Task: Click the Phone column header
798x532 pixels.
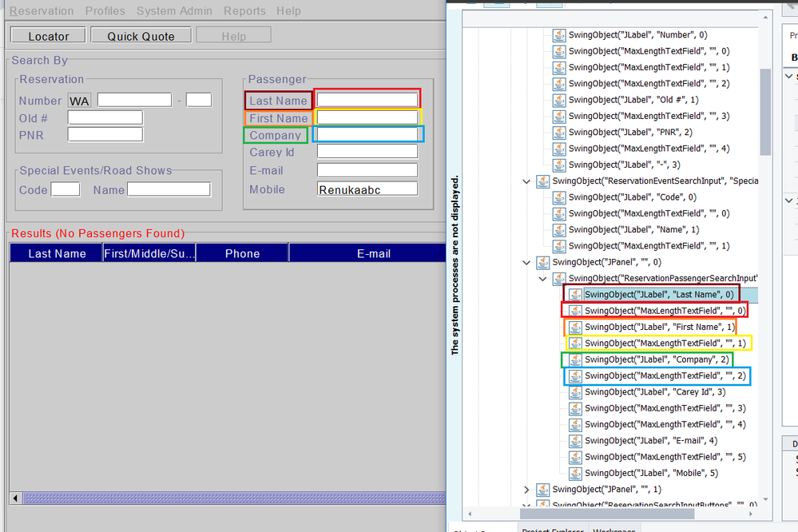Action: (x=242, y=253)
